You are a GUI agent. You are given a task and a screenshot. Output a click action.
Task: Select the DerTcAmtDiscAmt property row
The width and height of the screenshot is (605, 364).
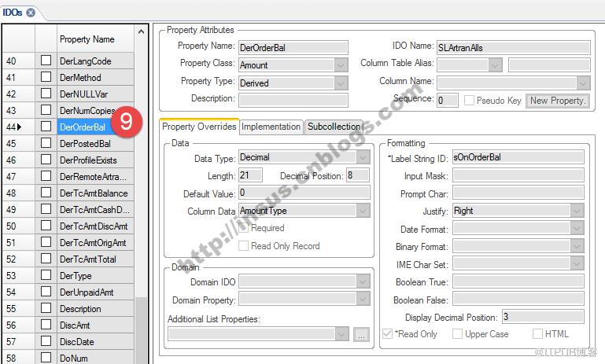(95, 226)
